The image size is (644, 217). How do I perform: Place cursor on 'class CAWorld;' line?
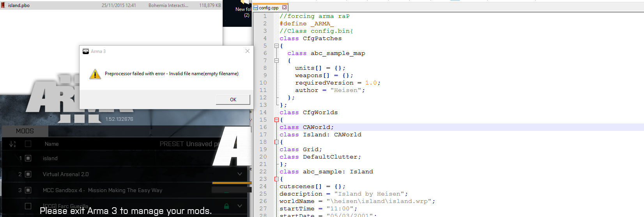(x=307, y=127)
